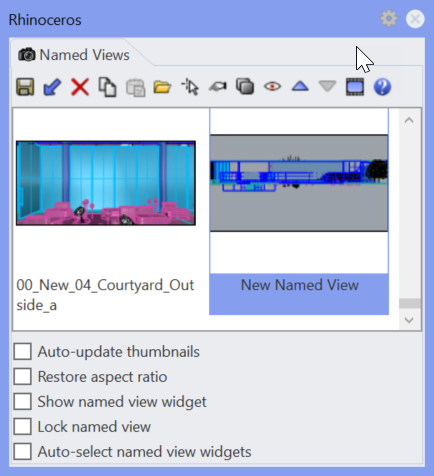
Task: Open help with blue question mark
Action: 382,87
